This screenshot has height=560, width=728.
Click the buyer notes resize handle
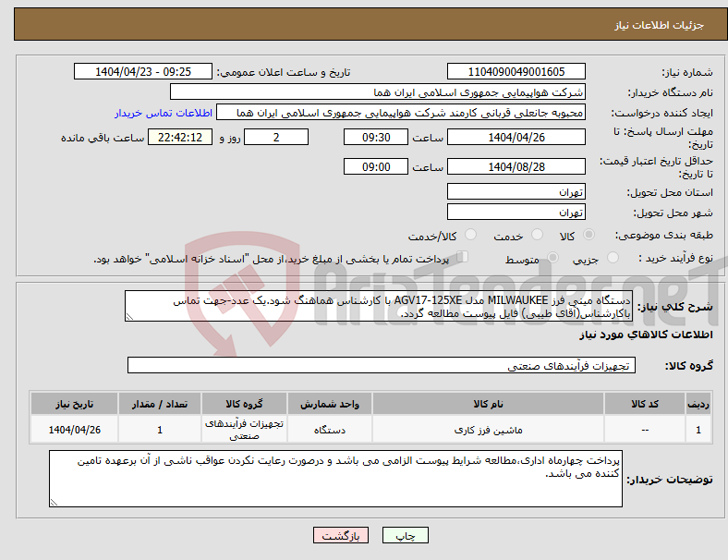coord(54,503)
